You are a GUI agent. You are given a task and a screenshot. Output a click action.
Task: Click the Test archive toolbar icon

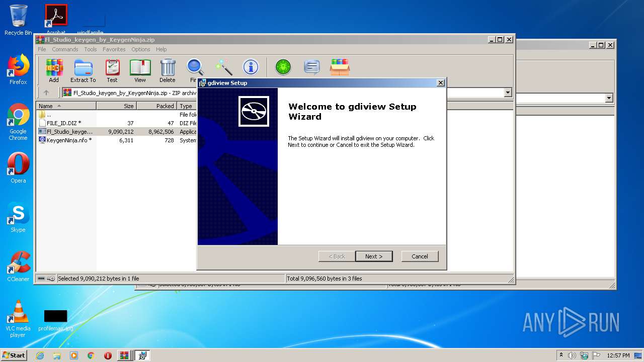[x=112, y=71]
